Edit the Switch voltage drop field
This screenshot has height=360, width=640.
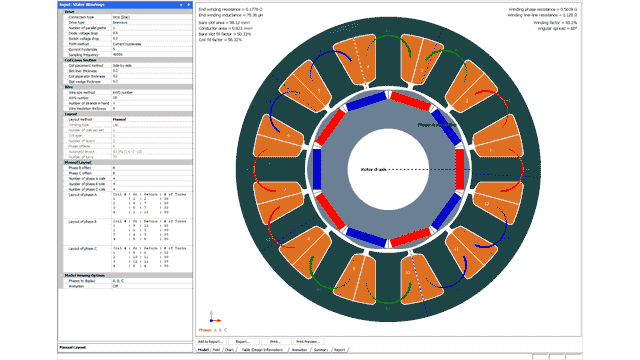pos(151,38)
